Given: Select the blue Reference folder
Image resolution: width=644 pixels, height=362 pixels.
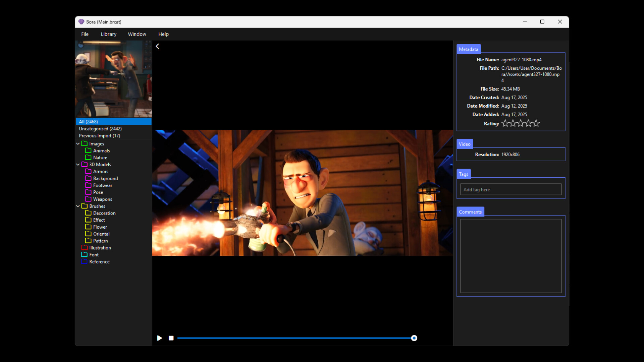Looking at the screenshot, I should pyautogui.click(x=99, y=262).
